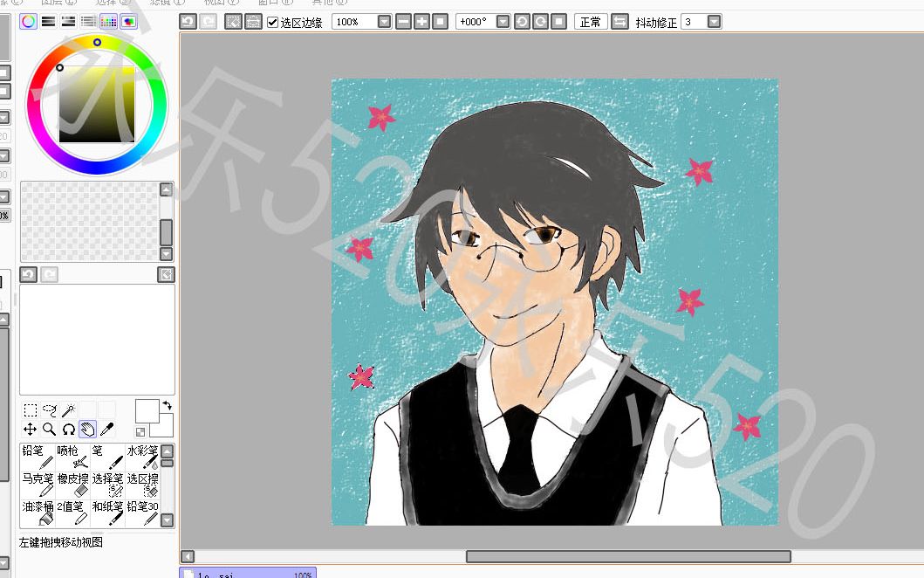Pick the magic wand tool
The height and width of the screenshot is (578, 924).
coord(68,409)
